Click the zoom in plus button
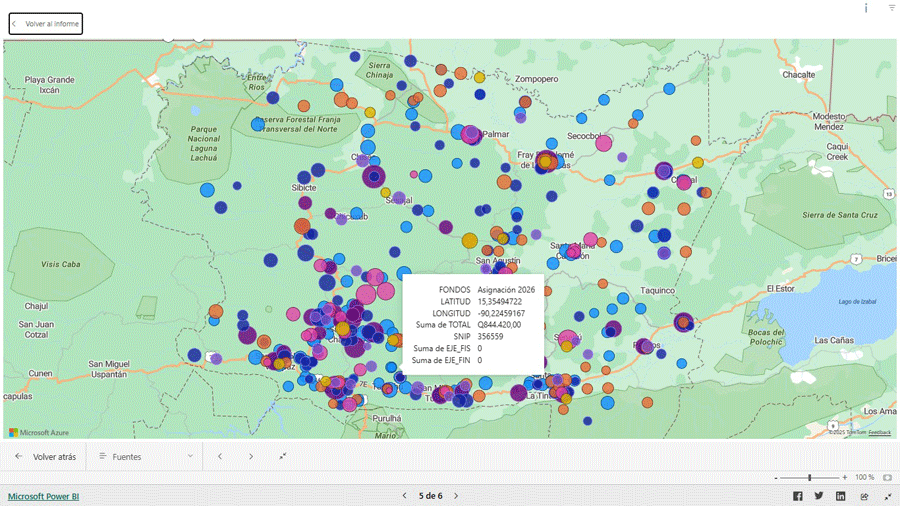Screen dimensions: 900x506 [845, 478]
